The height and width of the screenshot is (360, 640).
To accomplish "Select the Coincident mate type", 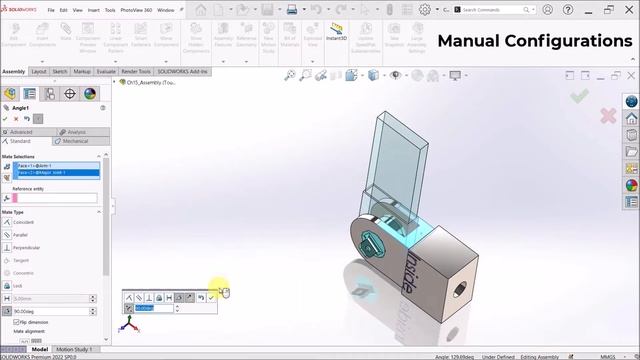I will 7,222.
